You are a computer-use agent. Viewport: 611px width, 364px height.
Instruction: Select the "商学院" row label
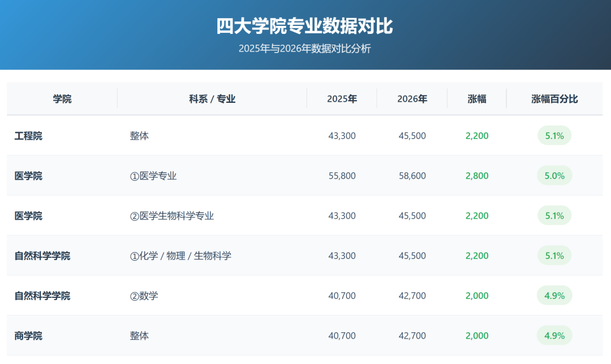pyautogui.click(x=28, y=336)
